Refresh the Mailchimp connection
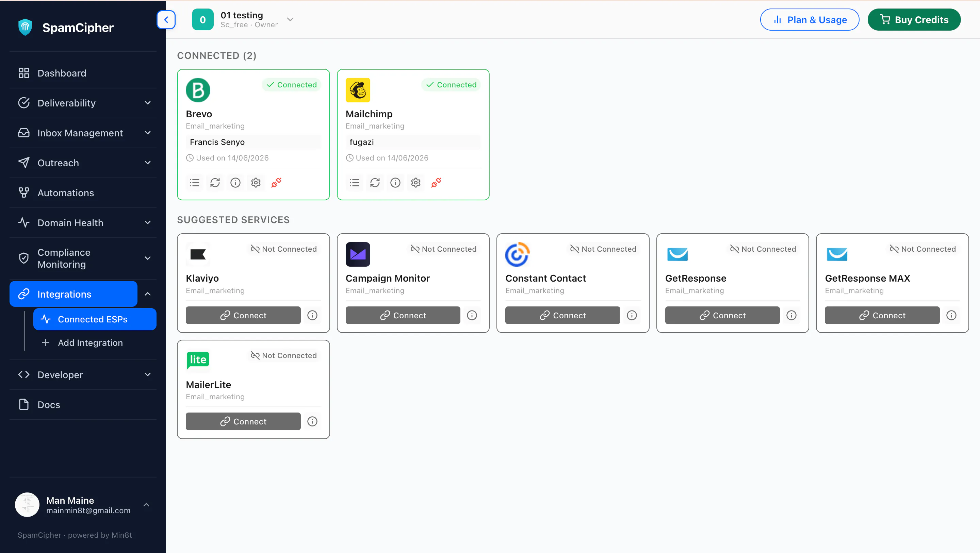Viewport: 980px width, 553px height. click(375, 183)
